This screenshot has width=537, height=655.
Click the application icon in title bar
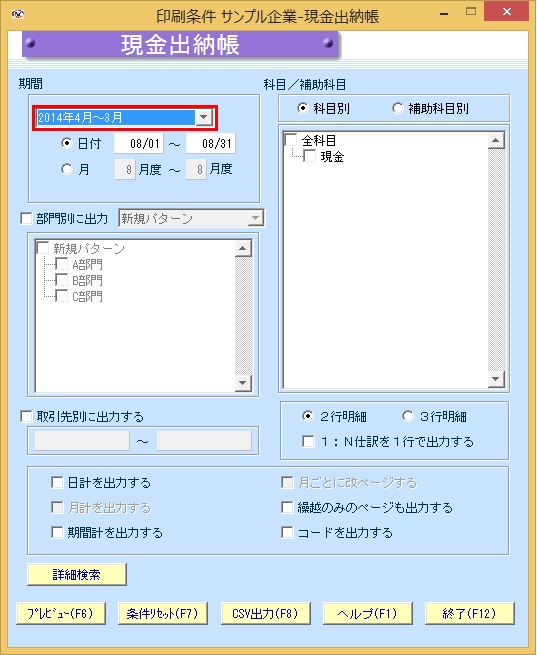point(18,15)
